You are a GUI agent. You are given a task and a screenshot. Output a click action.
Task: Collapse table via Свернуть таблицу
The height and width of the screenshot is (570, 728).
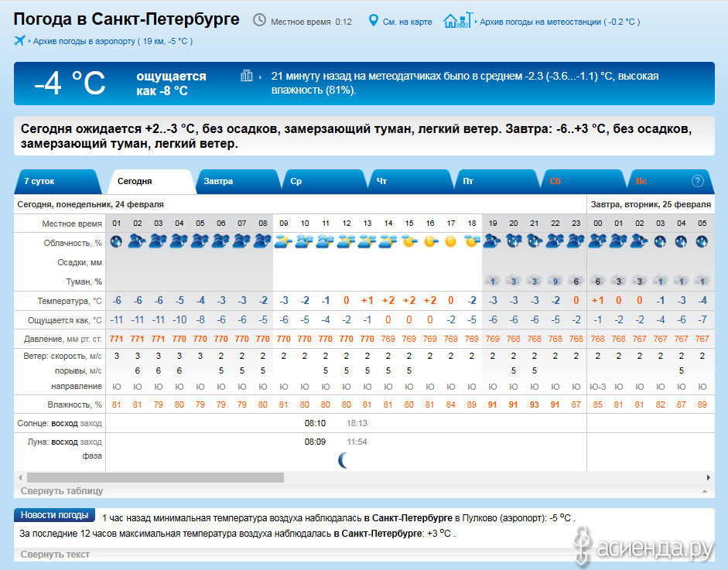click(x=62, y=491)
